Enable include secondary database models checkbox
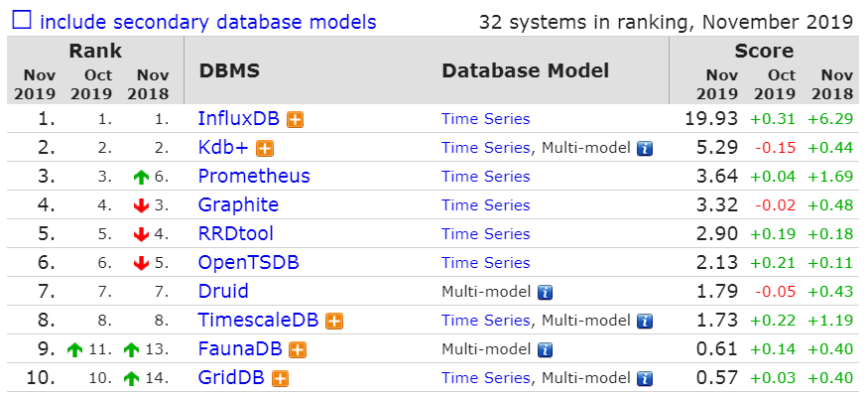 [22, 21]
